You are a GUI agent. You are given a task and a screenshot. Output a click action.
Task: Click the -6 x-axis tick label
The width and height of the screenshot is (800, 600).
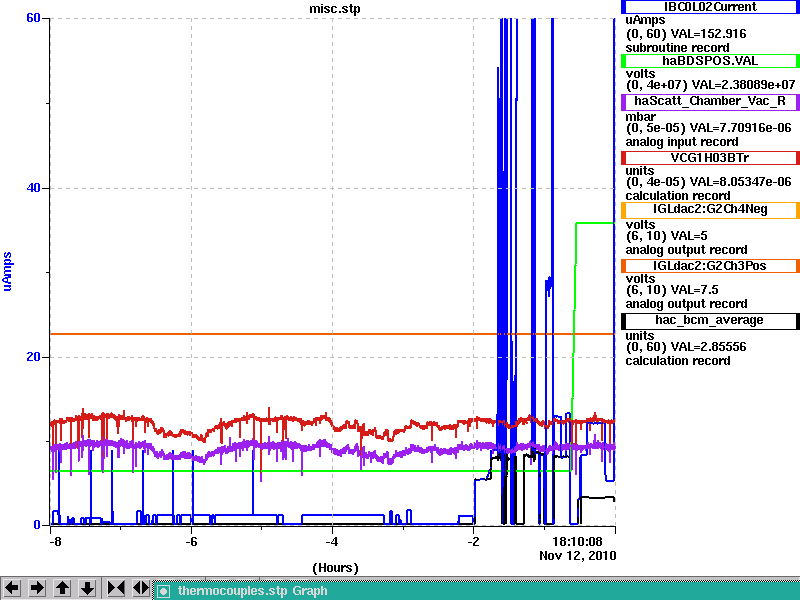191,541
